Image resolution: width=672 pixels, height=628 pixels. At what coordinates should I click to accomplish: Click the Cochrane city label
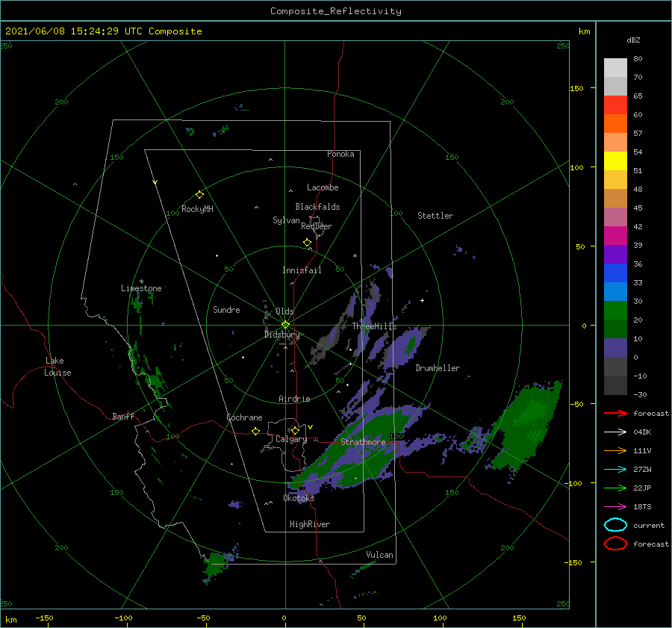(244, 417)
